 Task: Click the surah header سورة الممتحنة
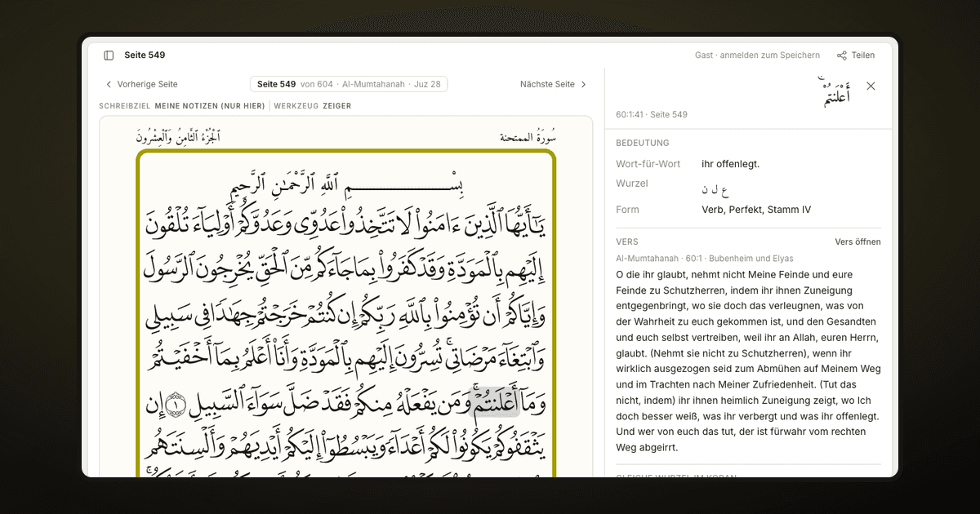(528, 137)
